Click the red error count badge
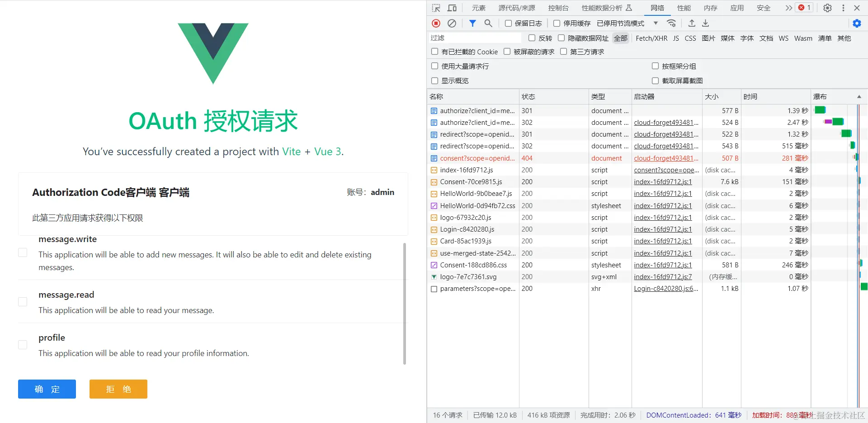 [x=805, y=8]
